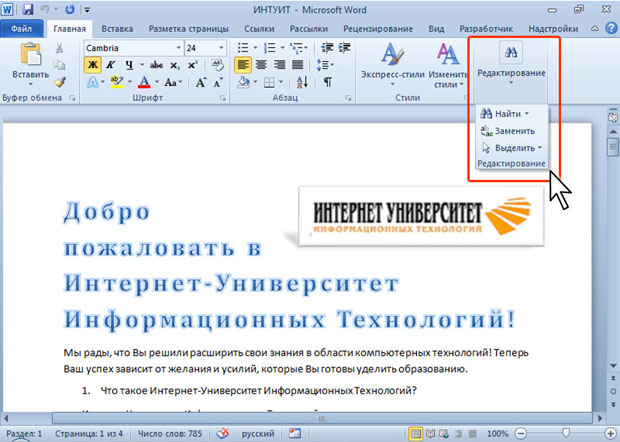This screenshot has height=442, width=620.
Task: Click the Интернет Университет logo image
Action: (x=421, y=216)
